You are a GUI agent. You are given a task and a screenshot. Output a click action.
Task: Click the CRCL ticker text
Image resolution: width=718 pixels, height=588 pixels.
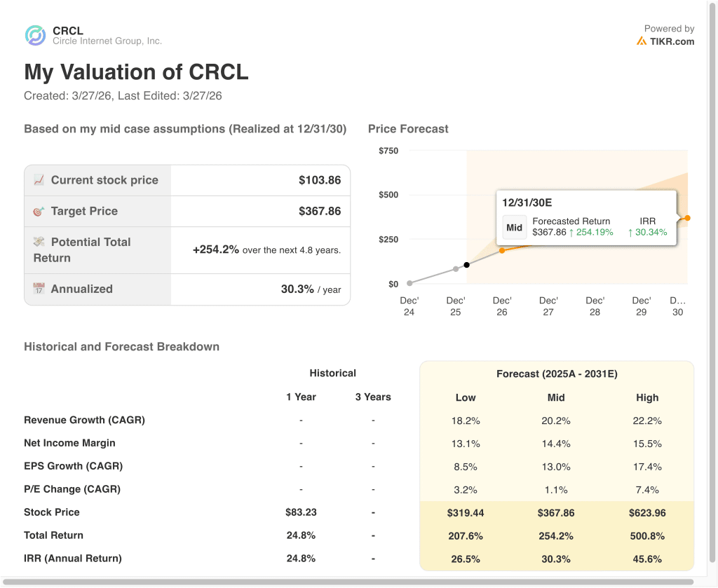click(68, 31)
